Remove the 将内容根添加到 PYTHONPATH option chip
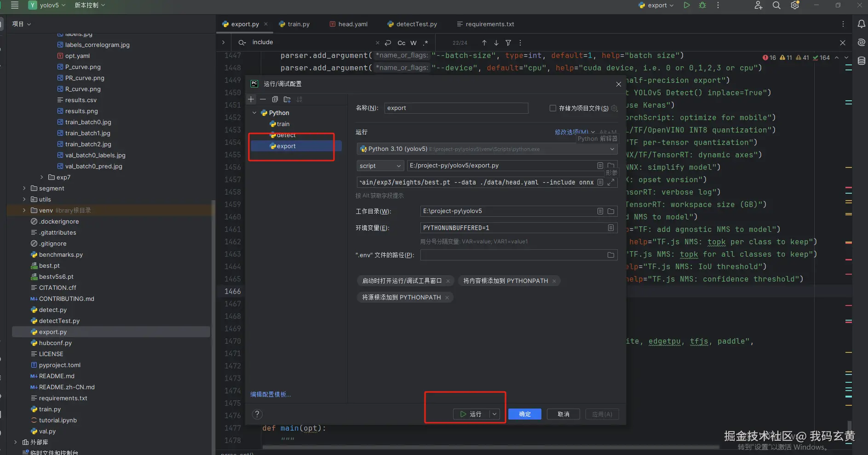Image resolution: width=868 pixels, height=455 pixels. point(554,281)
